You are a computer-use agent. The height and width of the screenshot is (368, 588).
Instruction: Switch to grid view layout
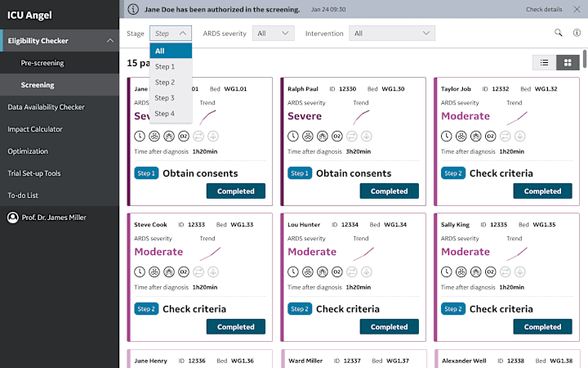[568, 63]
